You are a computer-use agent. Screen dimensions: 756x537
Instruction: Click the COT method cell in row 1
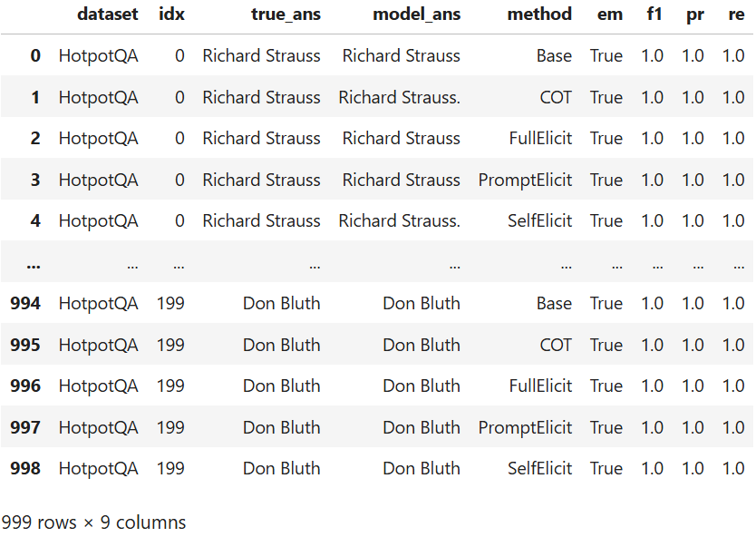(556, 97)
